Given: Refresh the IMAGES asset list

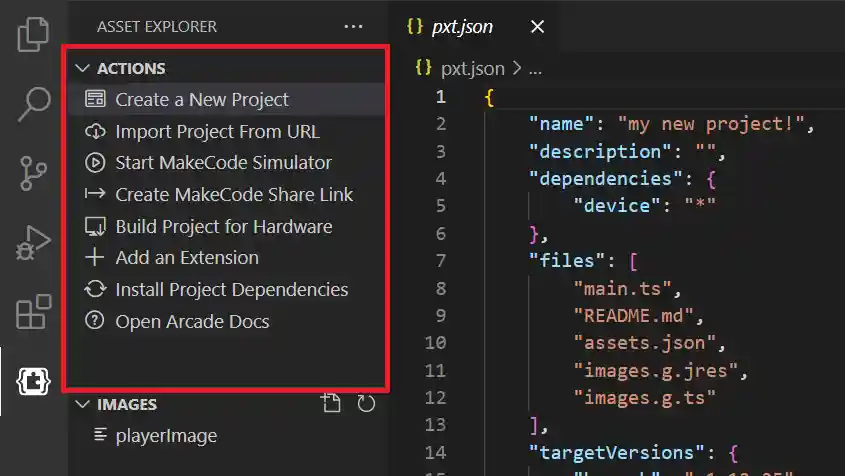Looking at the screenshot, I should (366, 403).
